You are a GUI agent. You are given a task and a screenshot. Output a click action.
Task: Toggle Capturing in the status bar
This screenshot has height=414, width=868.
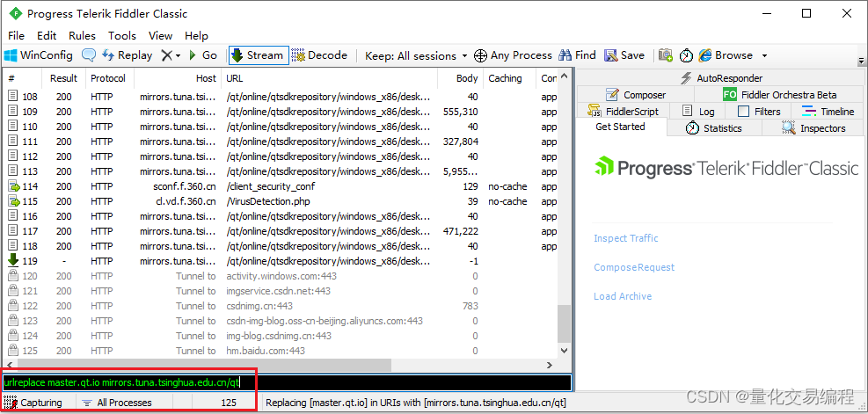[33, 403]
